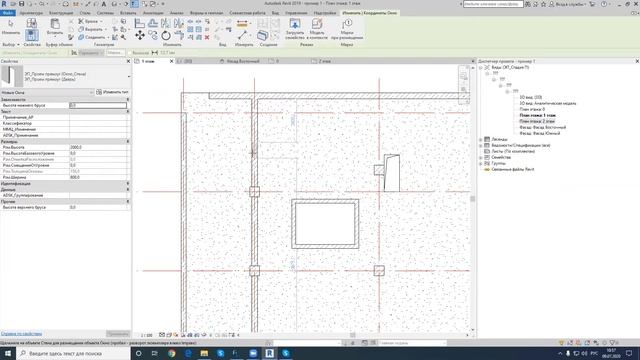Click the Offset tool icon

pyautogui.click(x=153, y=23)
